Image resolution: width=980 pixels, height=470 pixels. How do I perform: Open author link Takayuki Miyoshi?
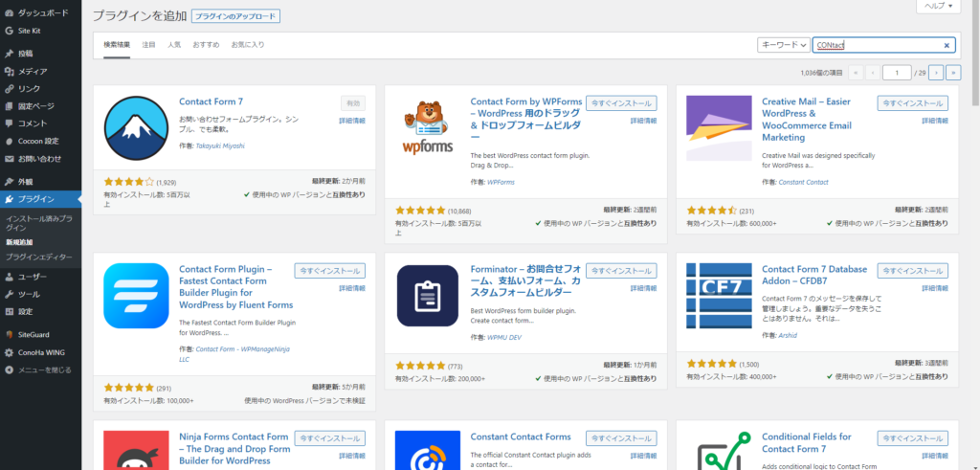pyautogui.click(x=221, y=145)
